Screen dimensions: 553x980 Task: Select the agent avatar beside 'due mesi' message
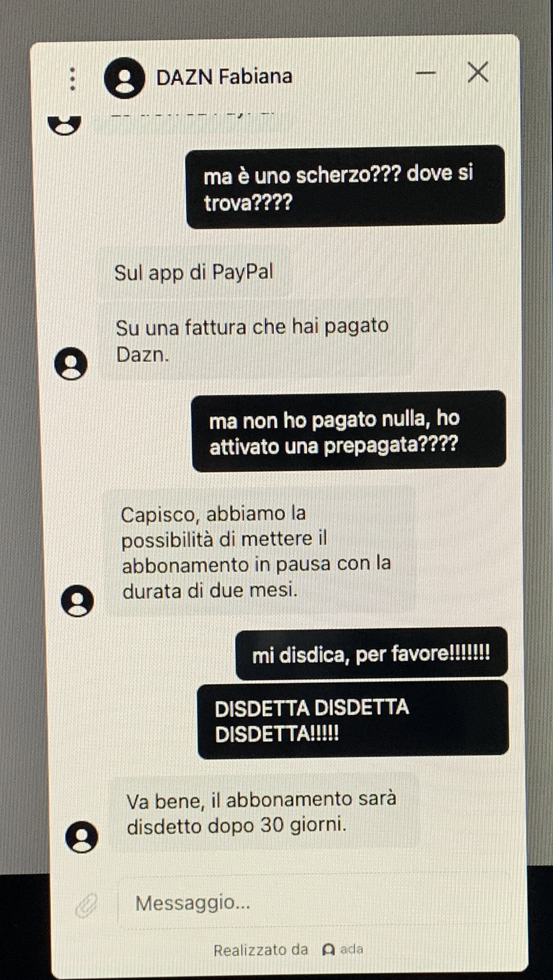[77, 600]
